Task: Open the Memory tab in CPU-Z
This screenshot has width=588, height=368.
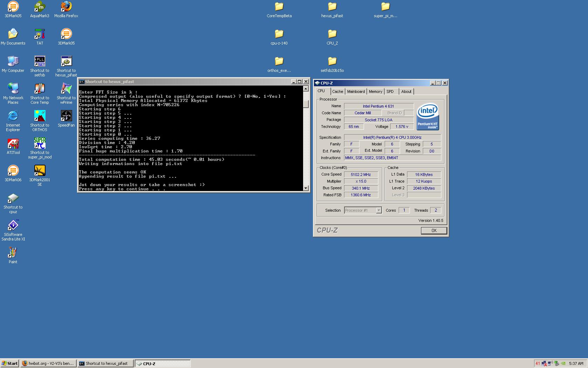Action: pyautogui.click(x=376, y=91)
